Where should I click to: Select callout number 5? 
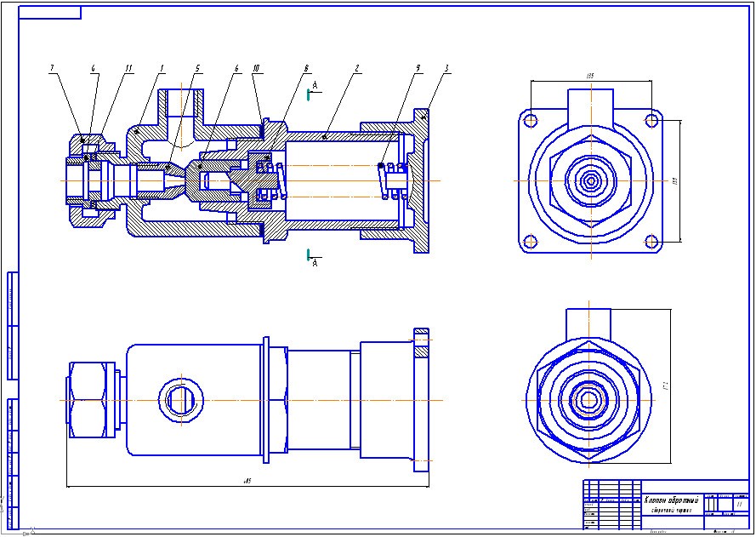(197, 69)
